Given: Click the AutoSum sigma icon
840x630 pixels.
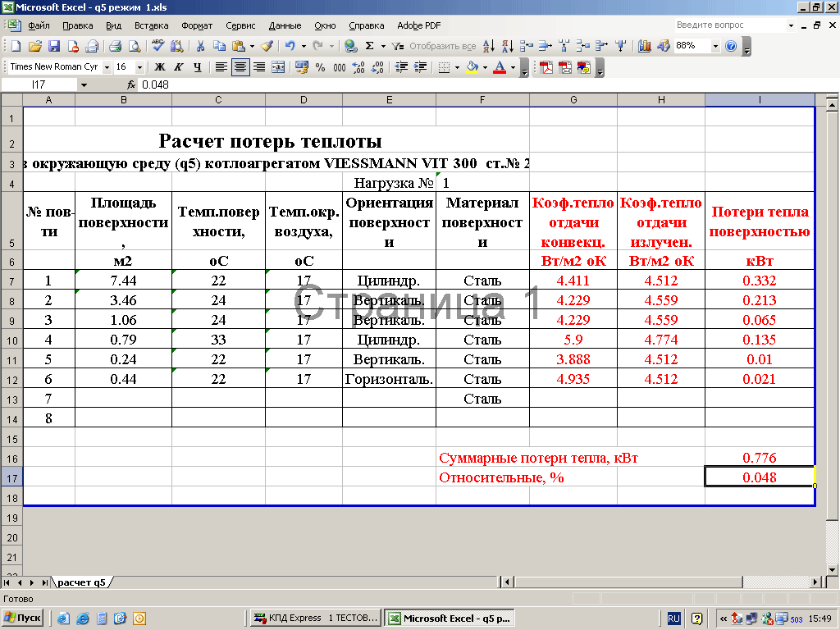Looking at the screenshot, I should (370, 46).
